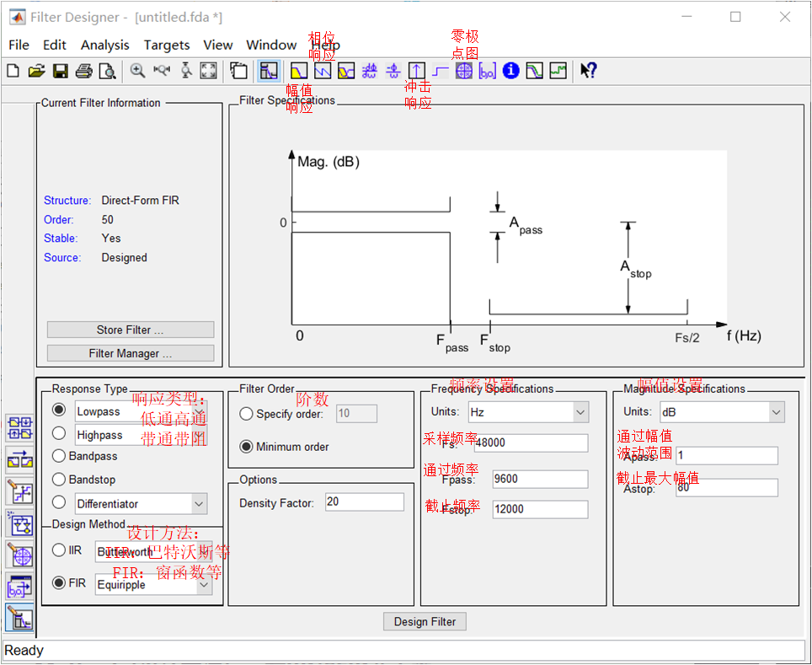
Task: Enable the Specify order option
Action: [248, 413]
